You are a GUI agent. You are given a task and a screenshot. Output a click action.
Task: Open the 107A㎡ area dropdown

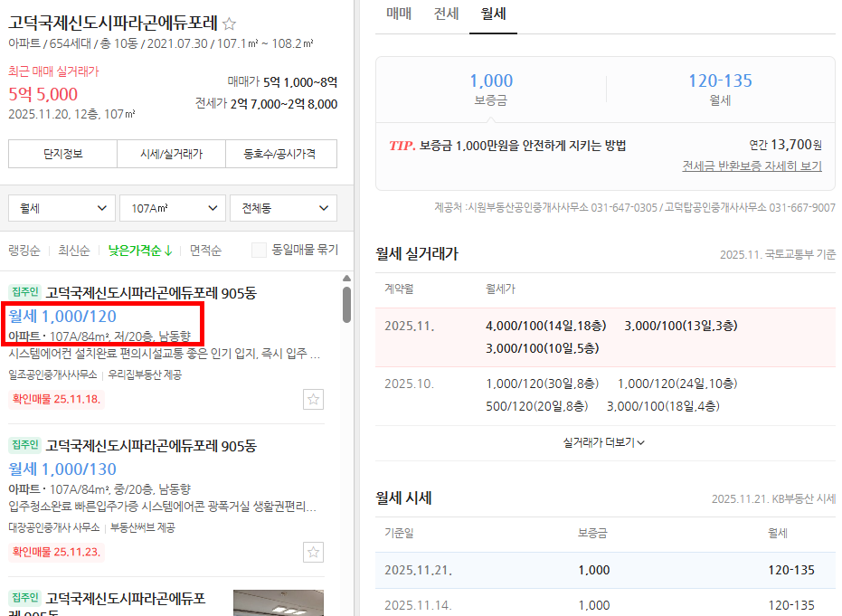point(173,208)
